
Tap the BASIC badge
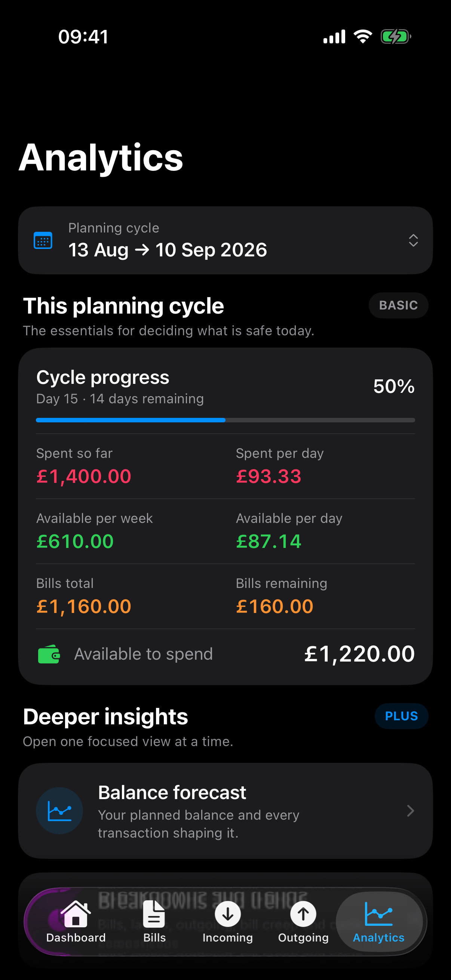(x=399, y=305)
